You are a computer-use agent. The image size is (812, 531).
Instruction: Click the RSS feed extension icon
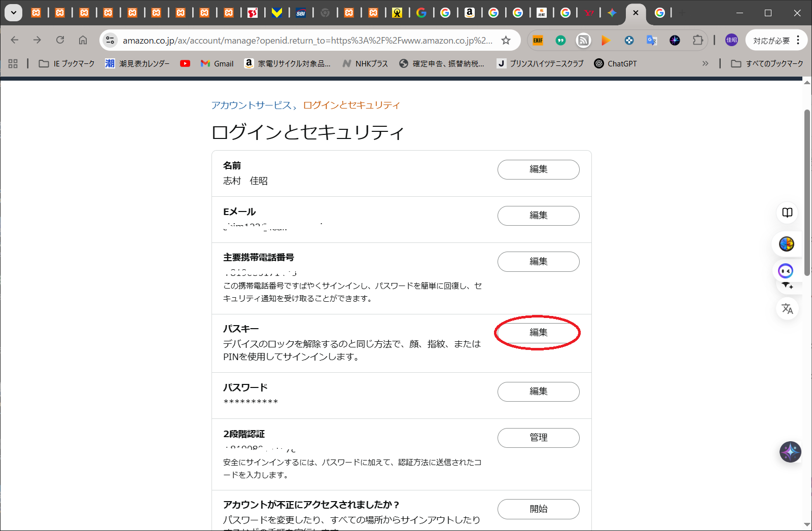583,41
